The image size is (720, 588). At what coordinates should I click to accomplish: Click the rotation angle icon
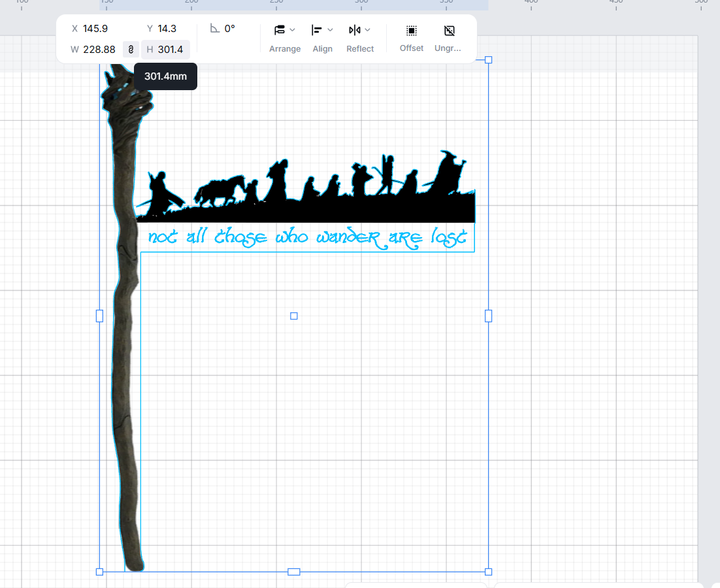pos(214,29)
